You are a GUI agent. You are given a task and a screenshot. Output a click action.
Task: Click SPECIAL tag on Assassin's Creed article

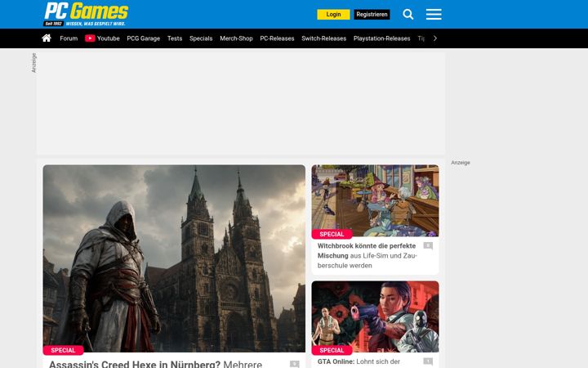63,350
